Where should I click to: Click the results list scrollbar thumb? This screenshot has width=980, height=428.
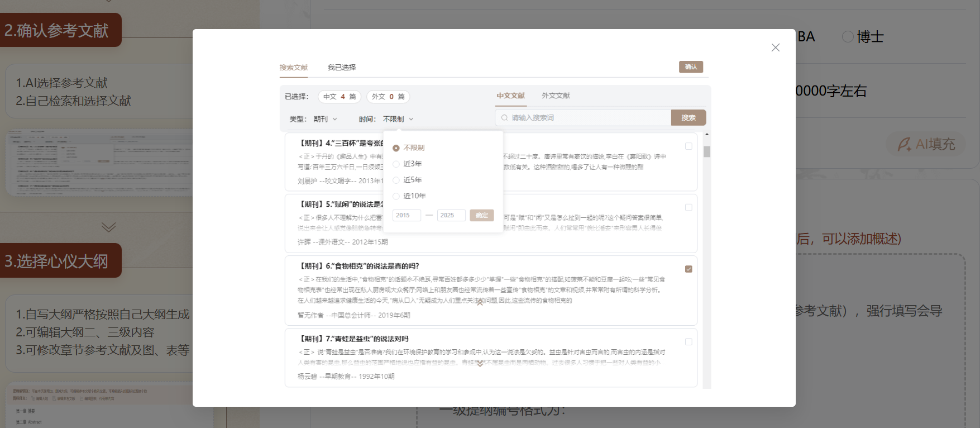[x=707, y=152]
